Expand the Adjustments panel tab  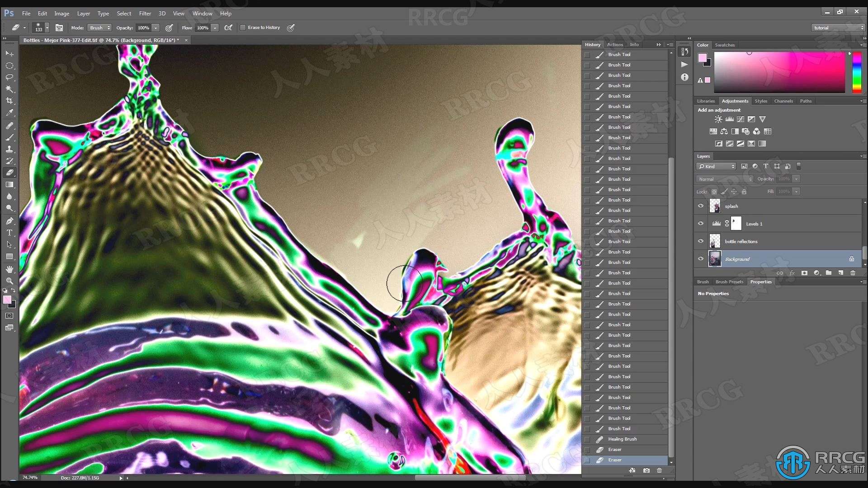click(735, 101)
